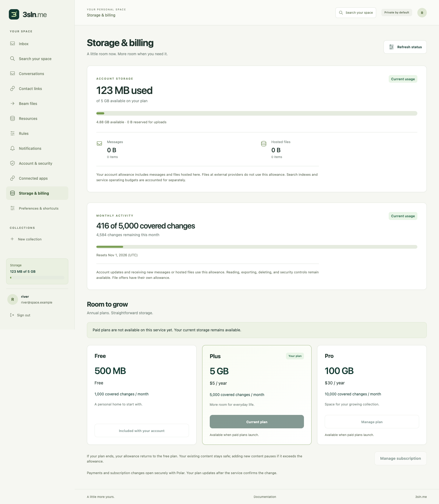Click the plus icon for New collection
This screenshot has height=504, width=439.
point(12,239)
